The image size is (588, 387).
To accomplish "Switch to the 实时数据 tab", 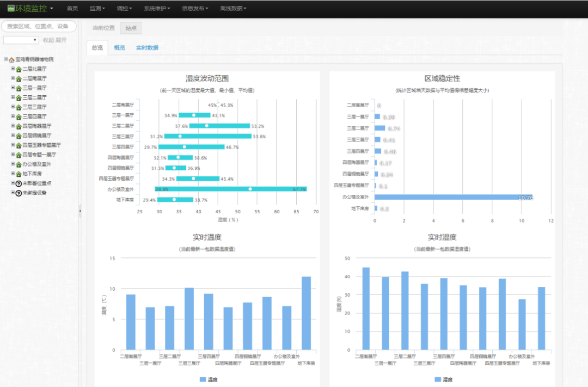I will click(x=147, y=48).
